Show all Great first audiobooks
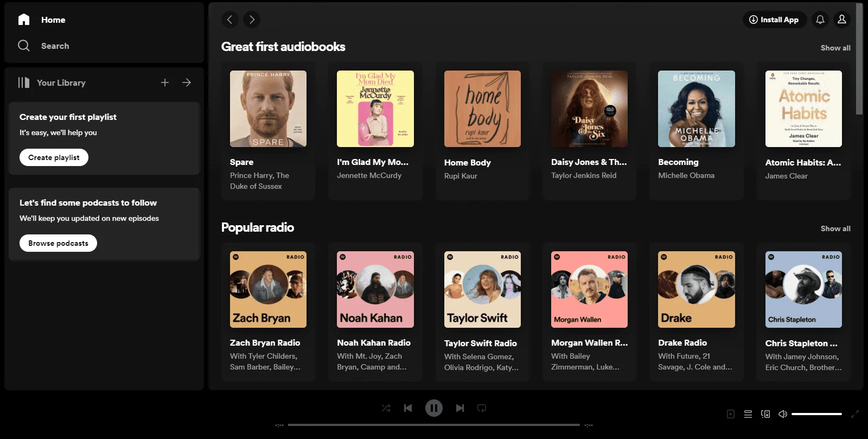Screen dimensions: 868x439 point(835,48)
